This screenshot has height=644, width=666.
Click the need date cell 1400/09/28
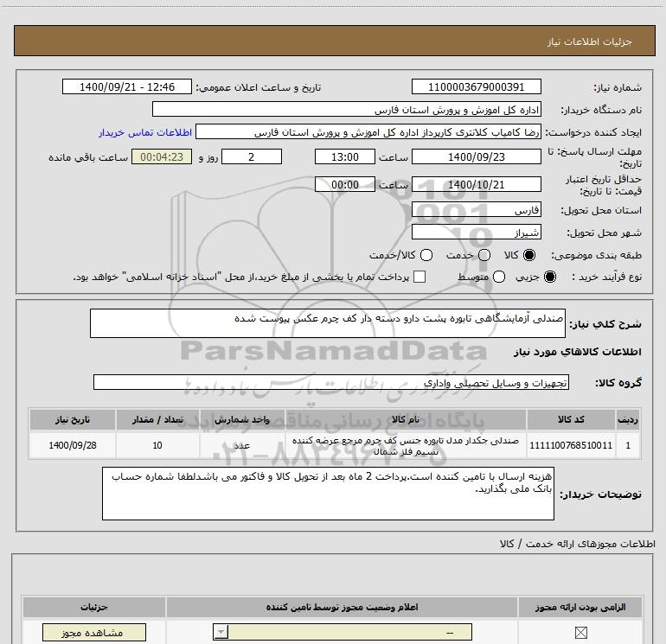pos(73,445)
